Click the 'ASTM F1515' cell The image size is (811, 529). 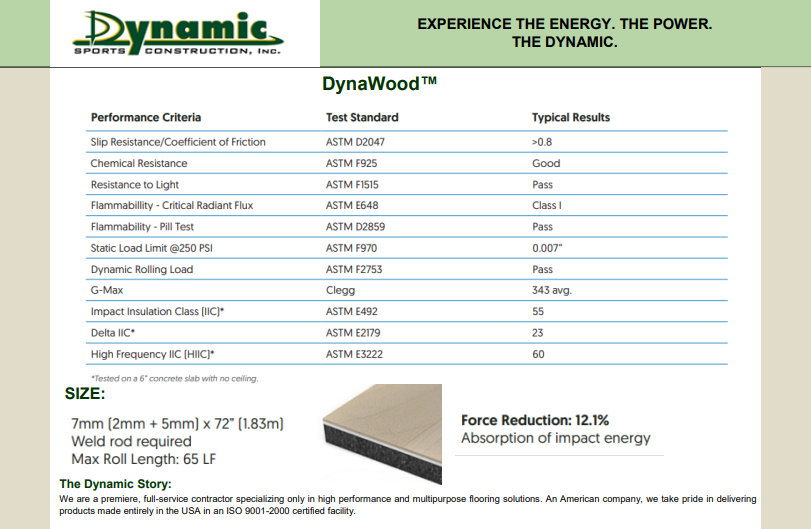352,185
